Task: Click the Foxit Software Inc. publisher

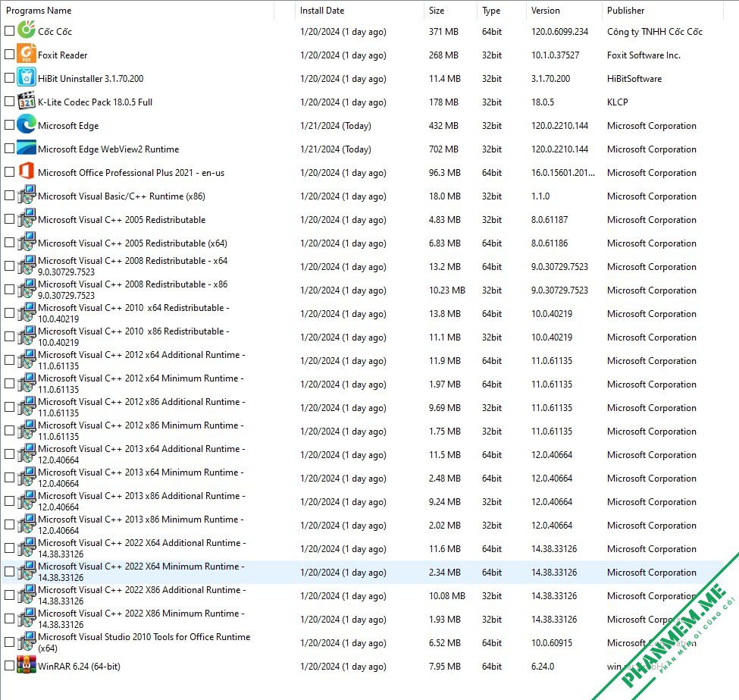Action: pos(643,55)
